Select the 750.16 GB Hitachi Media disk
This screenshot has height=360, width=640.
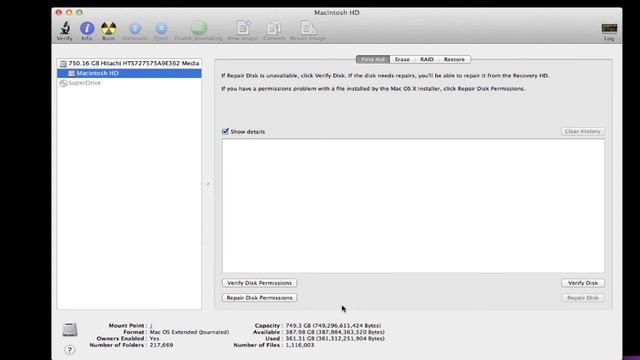coord(129,63)
